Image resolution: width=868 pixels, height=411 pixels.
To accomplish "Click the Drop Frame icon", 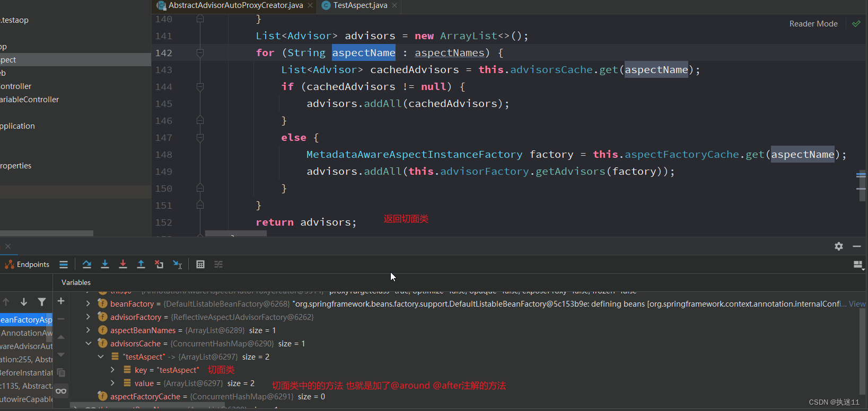I will click(x=159, y=264).
